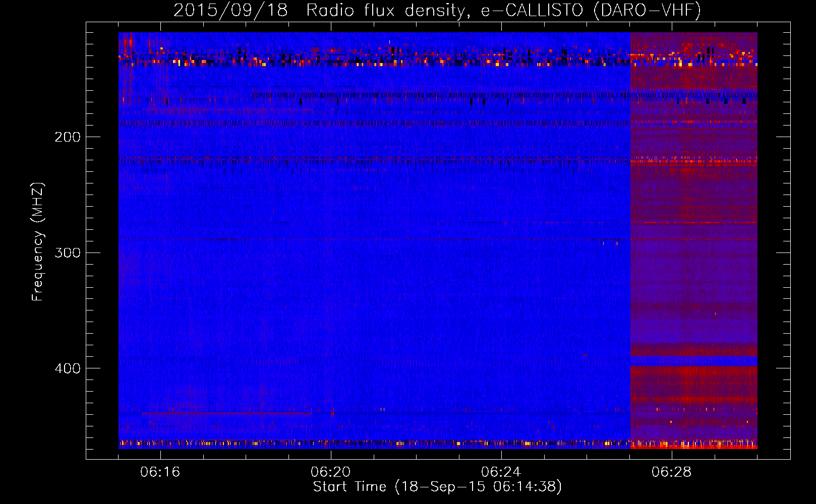
Task: Click the 06:28 time tick label
Action: pyautogui.click(x=672, y=472)
